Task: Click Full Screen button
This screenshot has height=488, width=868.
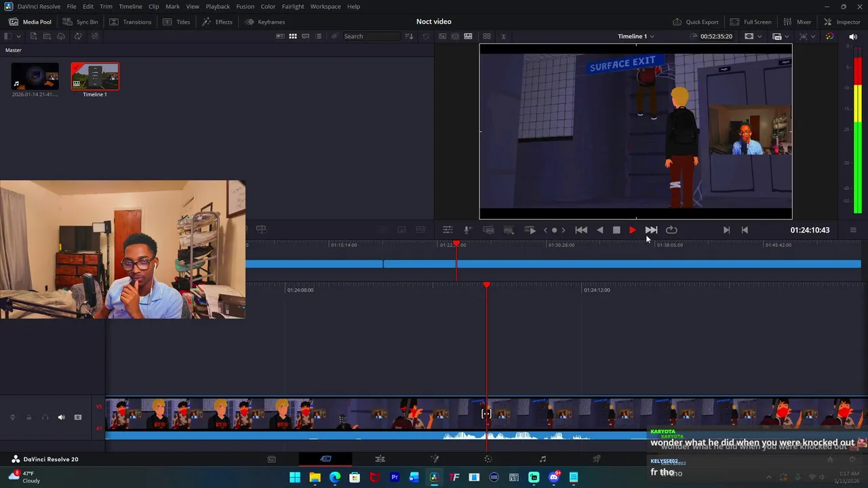Action: coord(750,22)
